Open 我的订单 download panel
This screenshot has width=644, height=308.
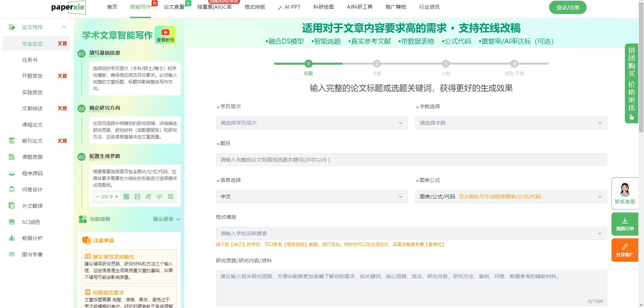[625, 224]
